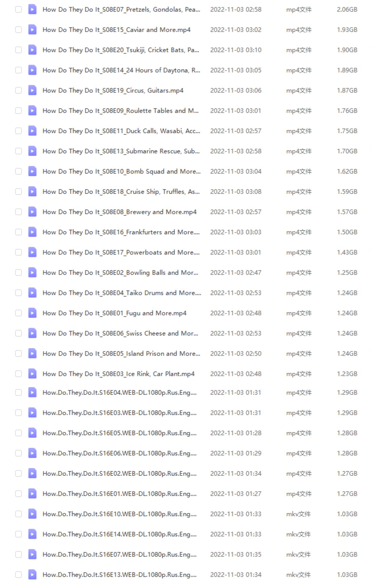Click the video icon for S08E20 Tsukiji file
Viewport: 380px width, 588px height.
pyautogui.click(x=32, y=50)
